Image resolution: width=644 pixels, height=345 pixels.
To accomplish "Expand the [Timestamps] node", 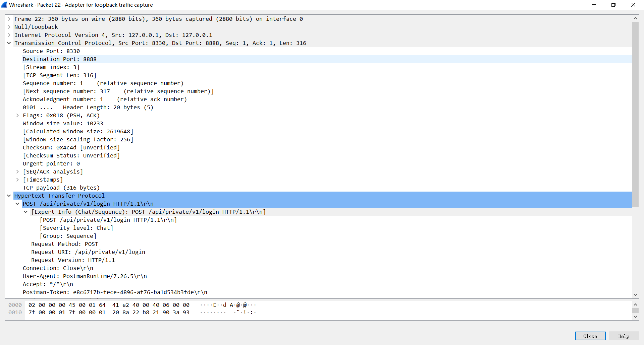I will click(17, 180).
